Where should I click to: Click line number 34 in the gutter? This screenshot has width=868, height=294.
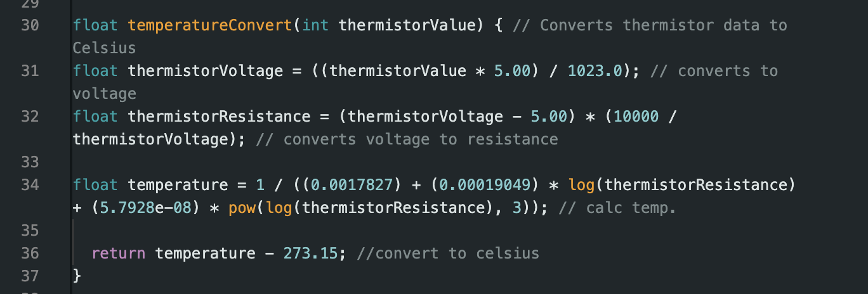tap(30, 185)
